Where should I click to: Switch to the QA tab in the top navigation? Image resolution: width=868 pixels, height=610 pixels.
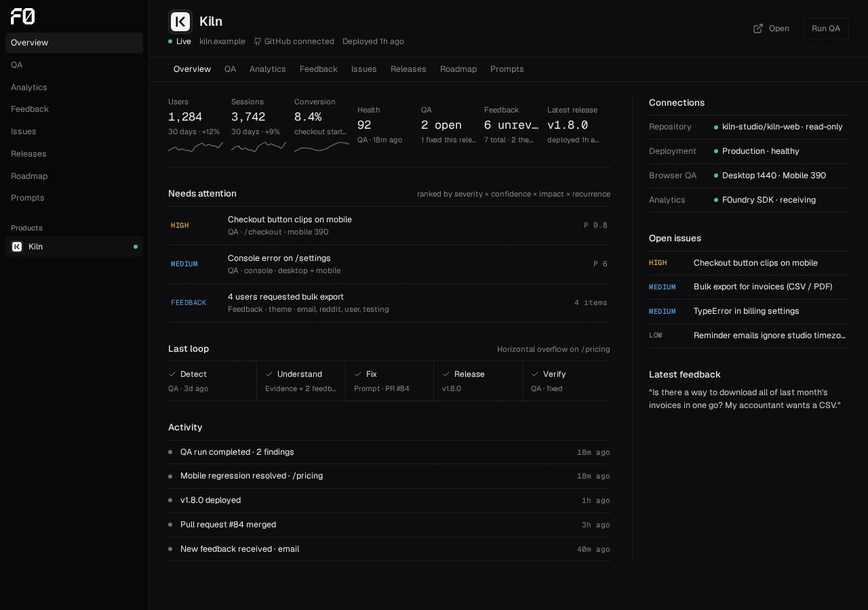[231, 69]
